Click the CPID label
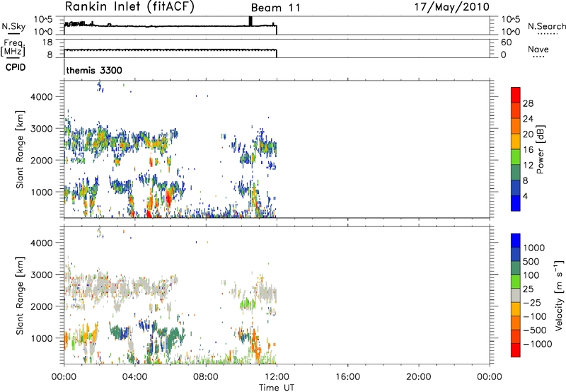 pos(16,67)
